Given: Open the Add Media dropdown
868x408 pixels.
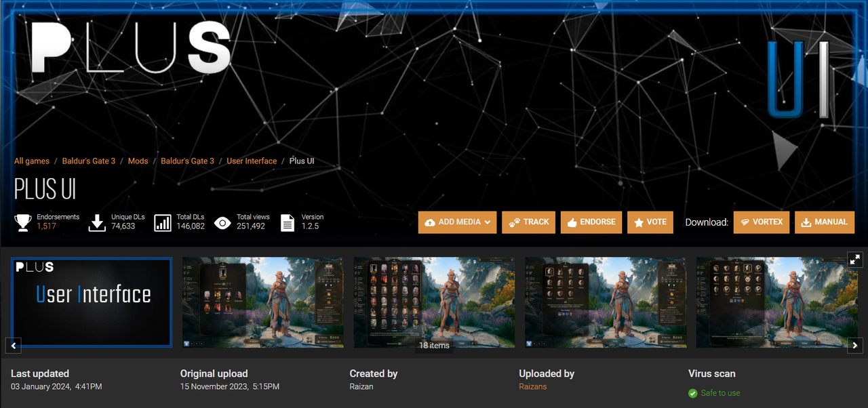Looking at the screenshot, I should [457, 222].
